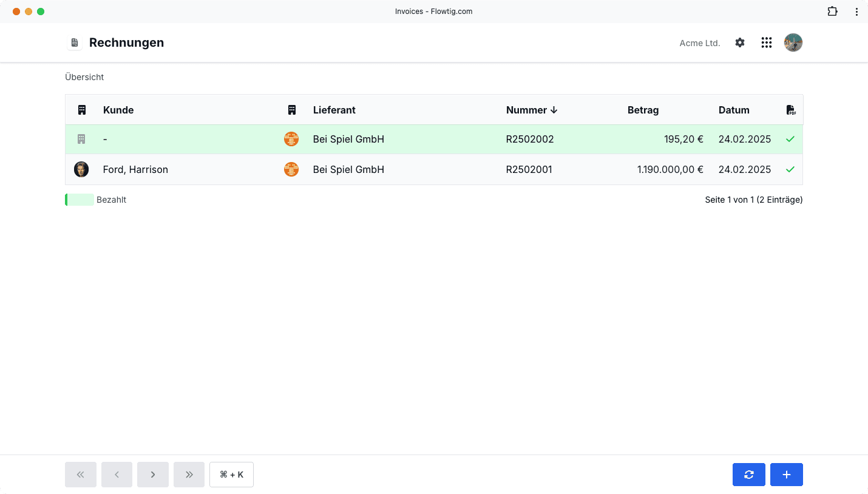The width and height of the screenshot is (868, 494).
Task: Go to previous page arrow button
Action: (117, 475)
